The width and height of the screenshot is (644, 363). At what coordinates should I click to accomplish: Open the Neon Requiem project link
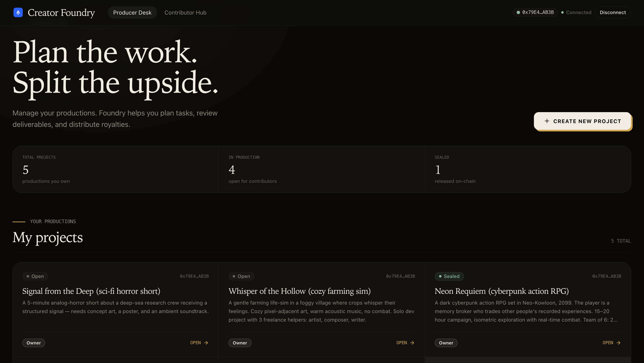[x=612, y=343]
